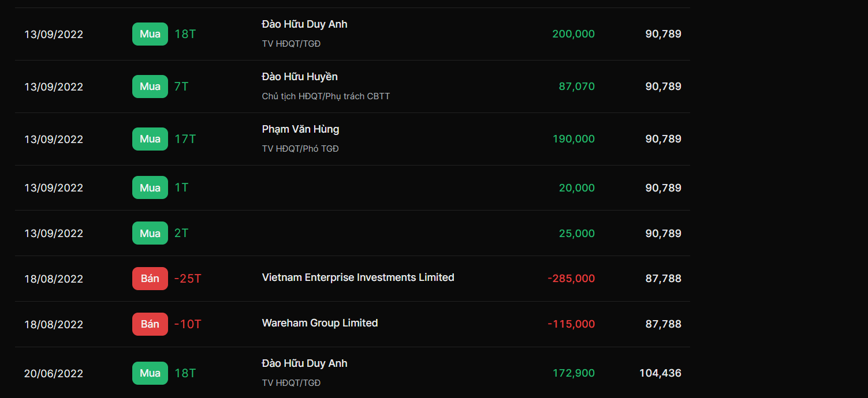Click the -115,000 volume figure
This screenshot has height=398, width=868.
[x=571, y=324]
